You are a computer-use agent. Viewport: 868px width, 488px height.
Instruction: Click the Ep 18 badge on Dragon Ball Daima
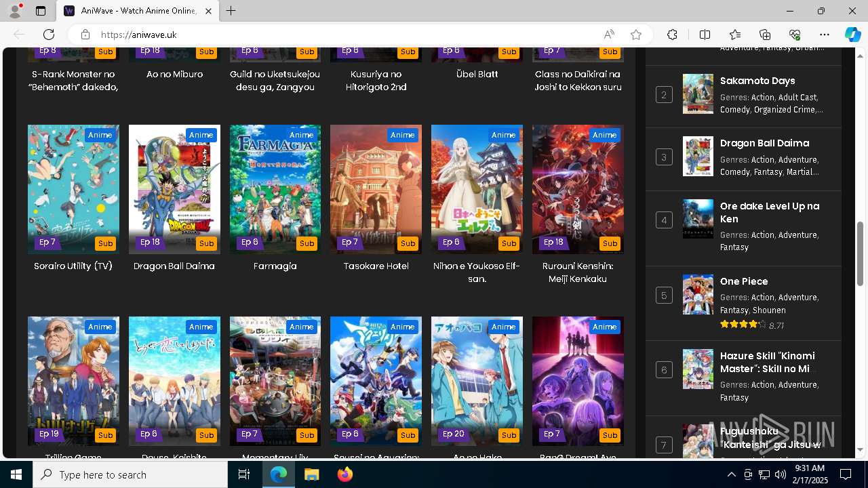coord(150,243)
